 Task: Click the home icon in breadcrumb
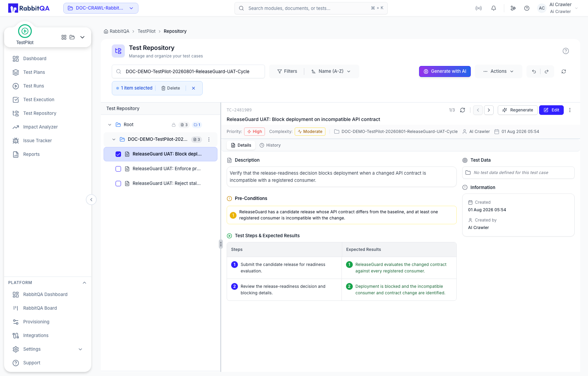tap(106, 31)
